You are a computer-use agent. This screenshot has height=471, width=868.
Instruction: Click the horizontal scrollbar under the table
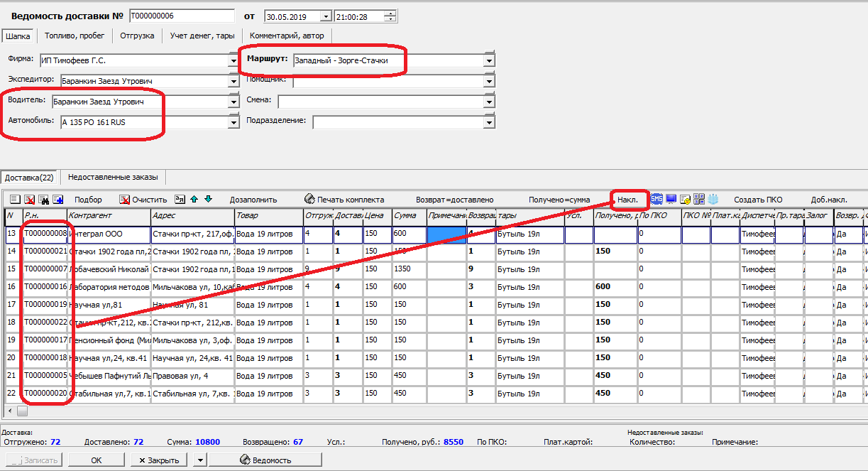[x=426, y=411]
